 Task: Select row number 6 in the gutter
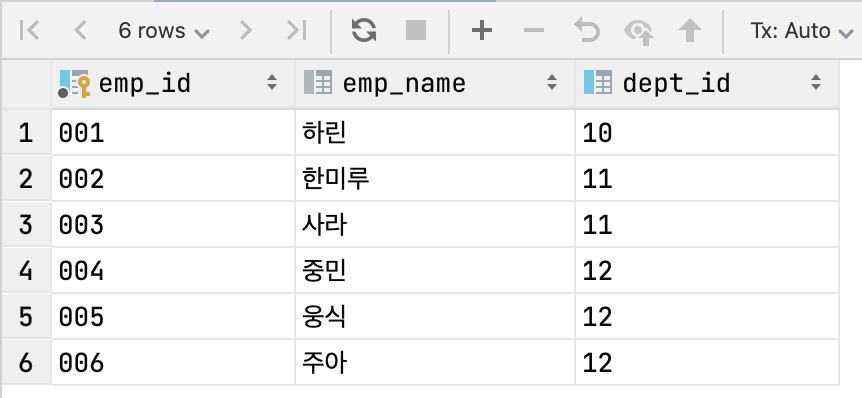[26, 363]
